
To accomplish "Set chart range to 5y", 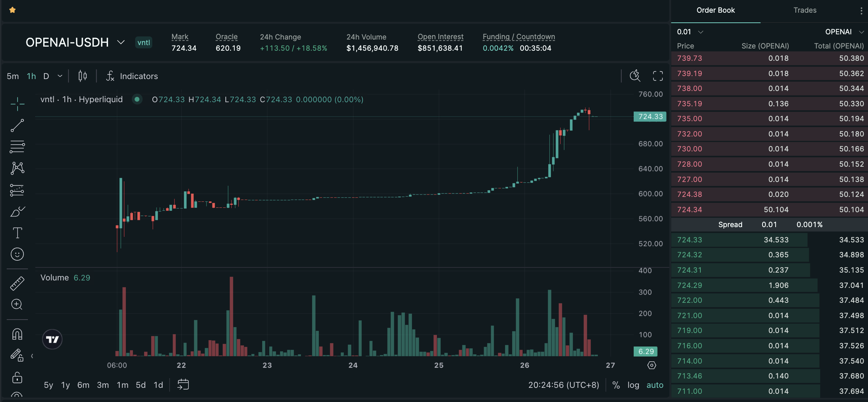I will 48,385.
